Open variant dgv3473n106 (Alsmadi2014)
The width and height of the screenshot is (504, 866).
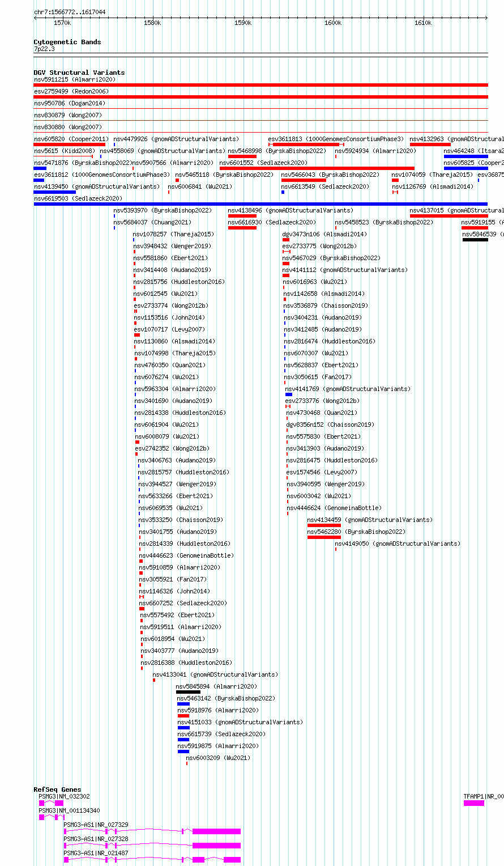click(324, 234)
